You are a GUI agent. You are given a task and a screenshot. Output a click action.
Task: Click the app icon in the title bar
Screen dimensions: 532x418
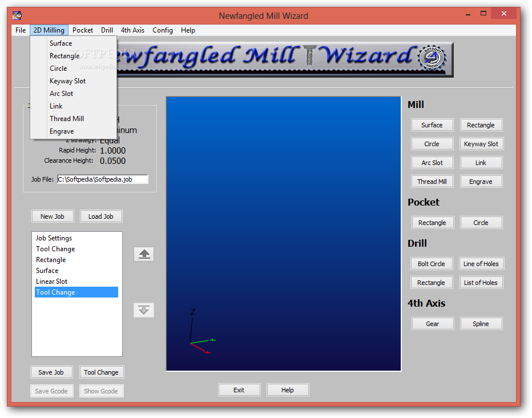17,15
